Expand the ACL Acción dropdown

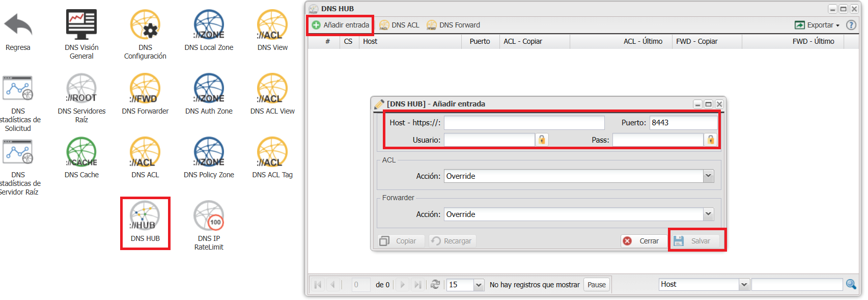(x=708, y=176)
